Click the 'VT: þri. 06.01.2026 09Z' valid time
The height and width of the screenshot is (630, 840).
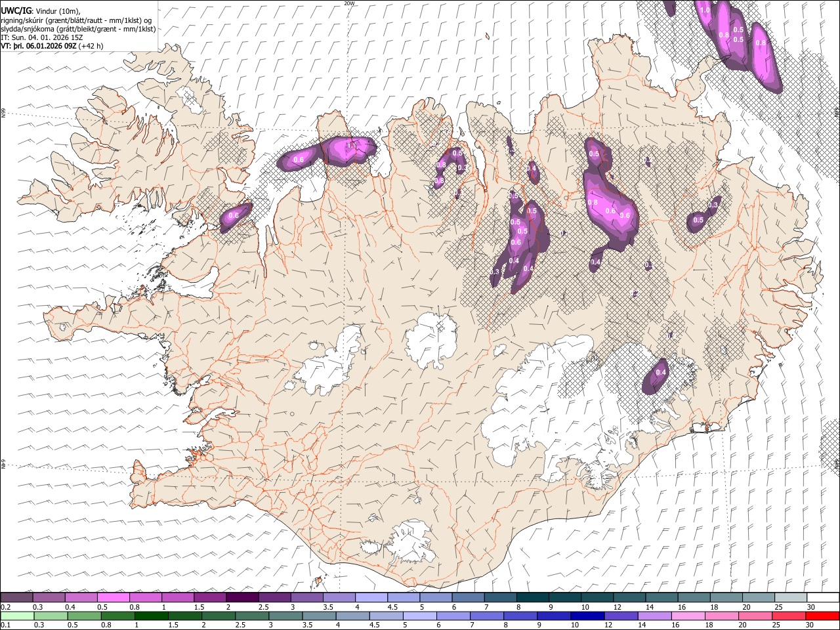pos(39,46)
